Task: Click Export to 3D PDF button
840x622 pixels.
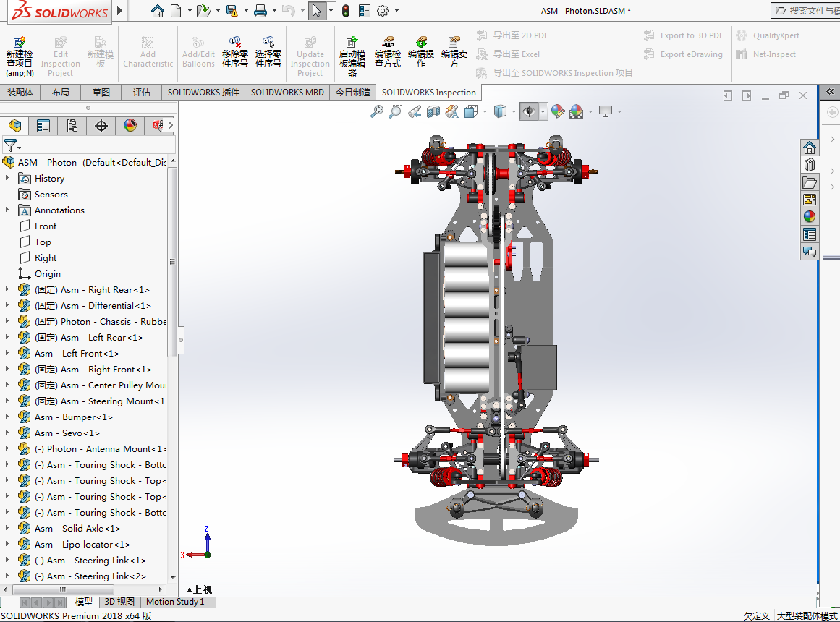Action: (683, 35)
